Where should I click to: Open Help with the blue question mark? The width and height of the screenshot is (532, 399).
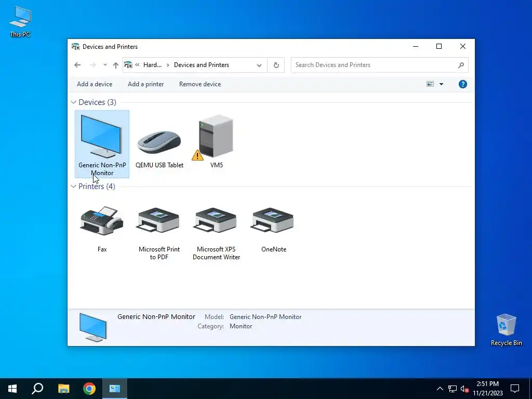(463, 84)
